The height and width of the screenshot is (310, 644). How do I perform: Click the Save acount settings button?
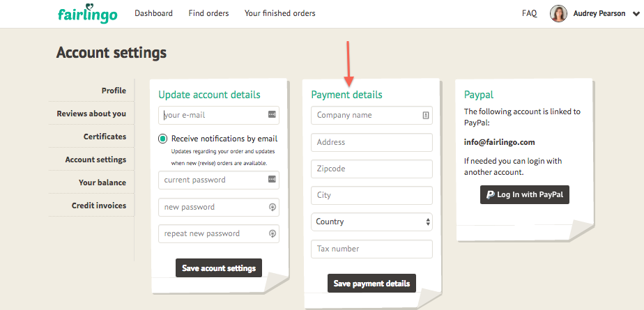click(219, 268)
